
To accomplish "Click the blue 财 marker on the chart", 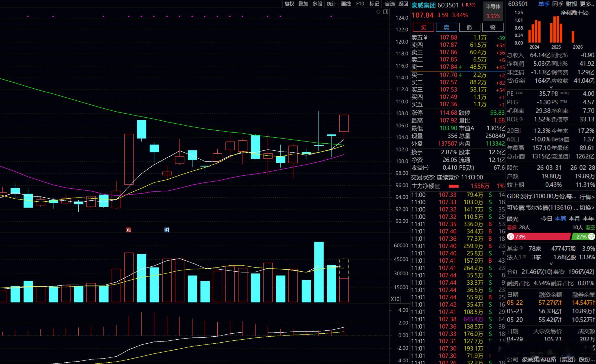I will [x=167, y=230].
